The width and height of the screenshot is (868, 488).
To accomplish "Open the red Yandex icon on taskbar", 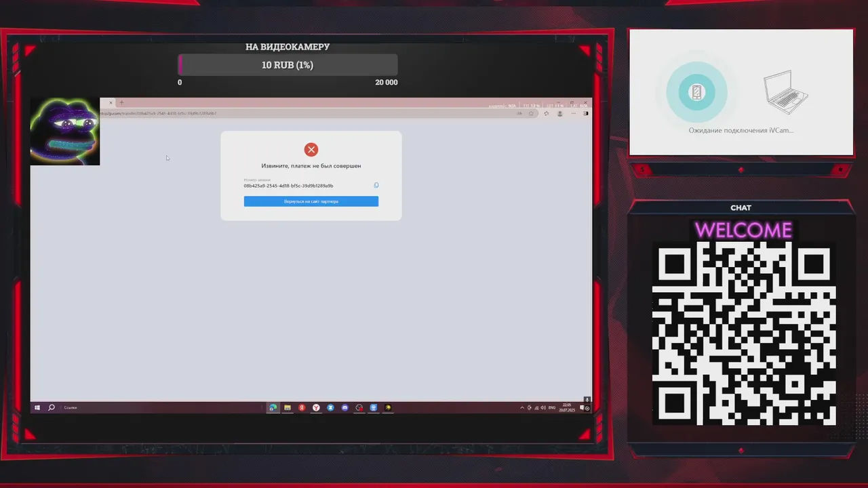I will pyautogui.click(x=302, y=407).
